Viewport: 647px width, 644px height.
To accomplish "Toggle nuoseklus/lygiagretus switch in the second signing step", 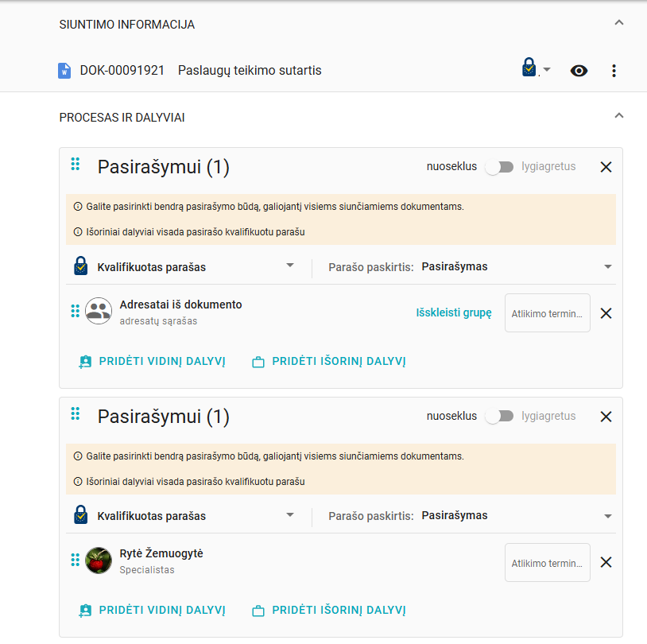I will click(x=499, y=416).
